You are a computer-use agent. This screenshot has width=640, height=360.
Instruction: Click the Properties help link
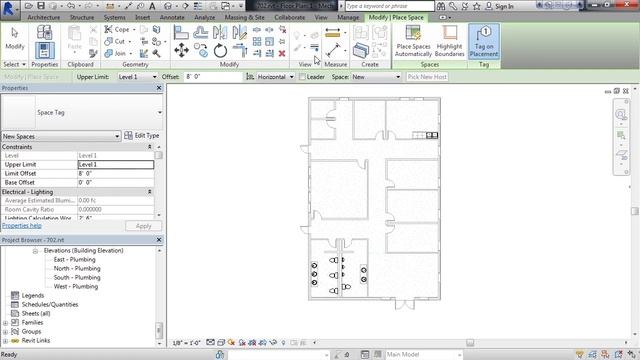pyautogui.click(x=22, y=225)
